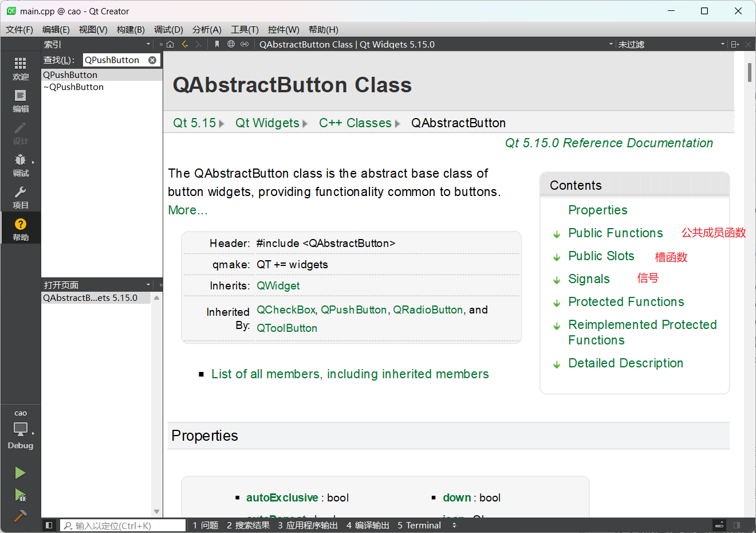756x533 pixels.
Task: Open the page online via globe icon
Action: tap(231, 44)
